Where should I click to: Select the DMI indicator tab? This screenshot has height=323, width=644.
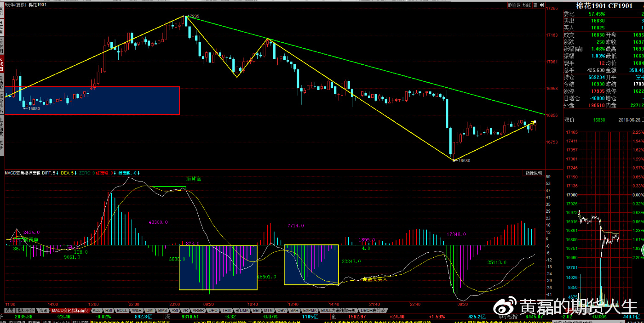coord(150,311)
